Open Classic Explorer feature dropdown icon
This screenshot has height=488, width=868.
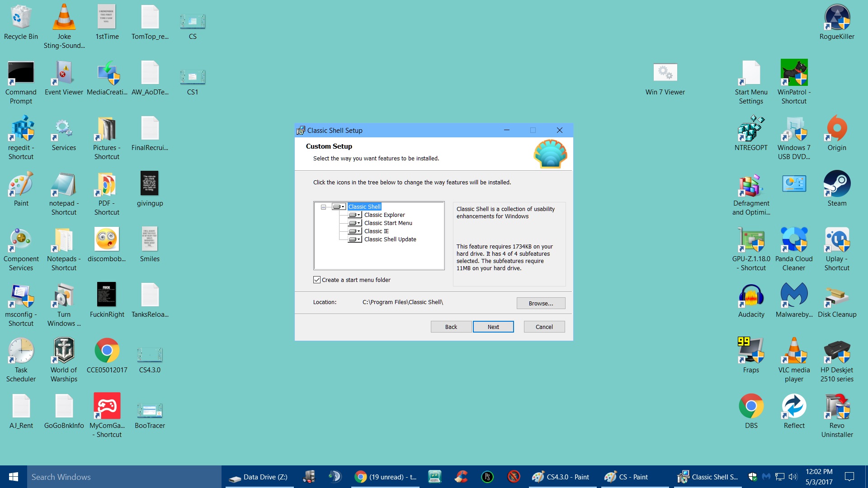click(x=355, y=215)
